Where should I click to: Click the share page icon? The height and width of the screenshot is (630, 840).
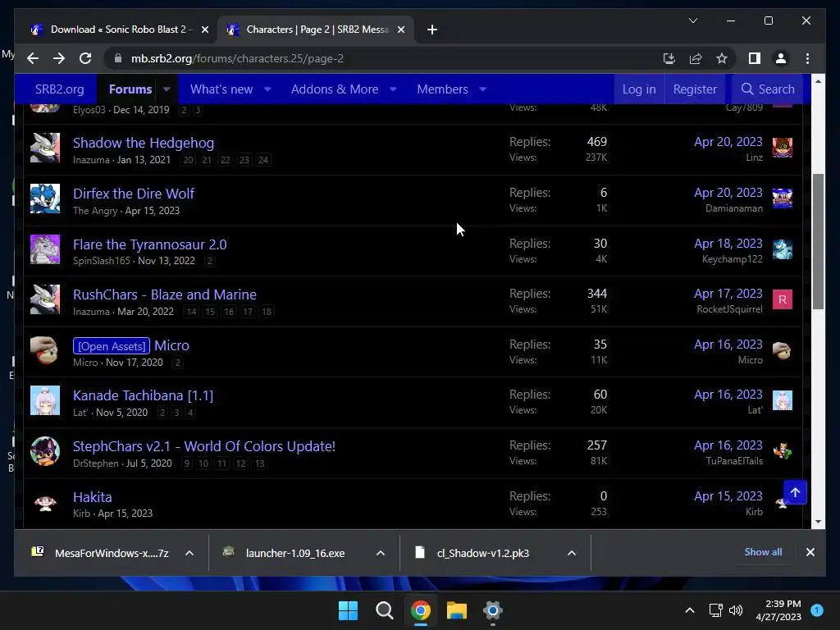click(x=696, y=58)
